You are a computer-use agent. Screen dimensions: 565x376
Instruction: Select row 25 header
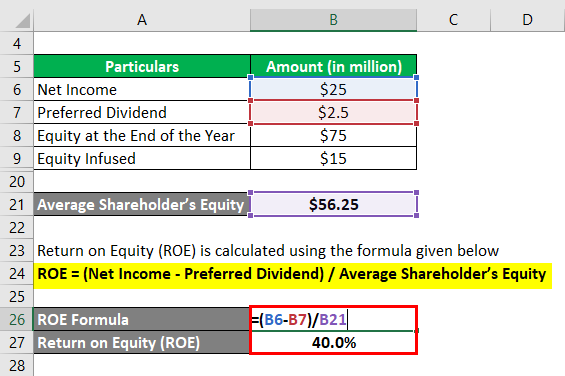[17, 297]
